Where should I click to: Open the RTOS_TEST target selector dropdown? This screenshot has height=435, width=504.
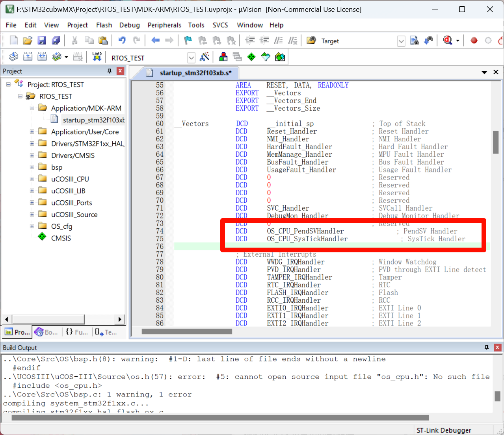192,58
